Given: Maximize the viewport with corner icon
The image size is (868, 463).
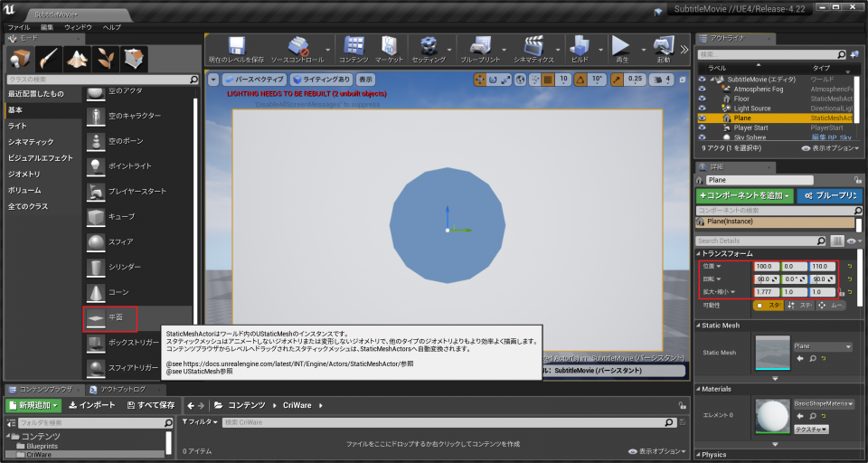Looking at the screenshot, I should (682, 80).
